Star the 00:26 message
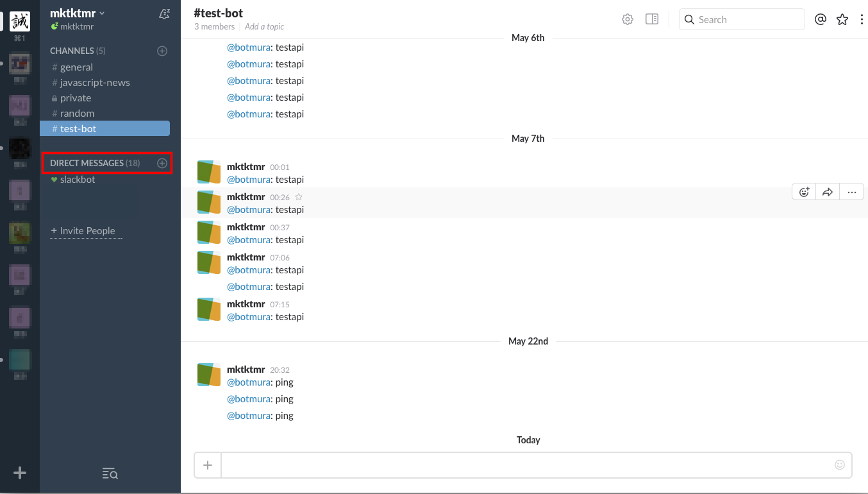The height and width of the screenshot is (494, 868). pos(298,197)
